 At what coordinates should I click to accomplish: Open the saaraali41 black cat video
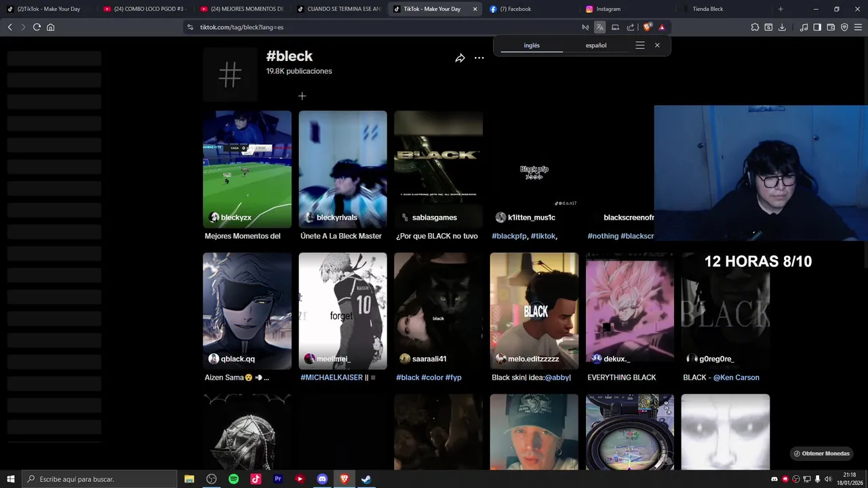coord(438,311)
